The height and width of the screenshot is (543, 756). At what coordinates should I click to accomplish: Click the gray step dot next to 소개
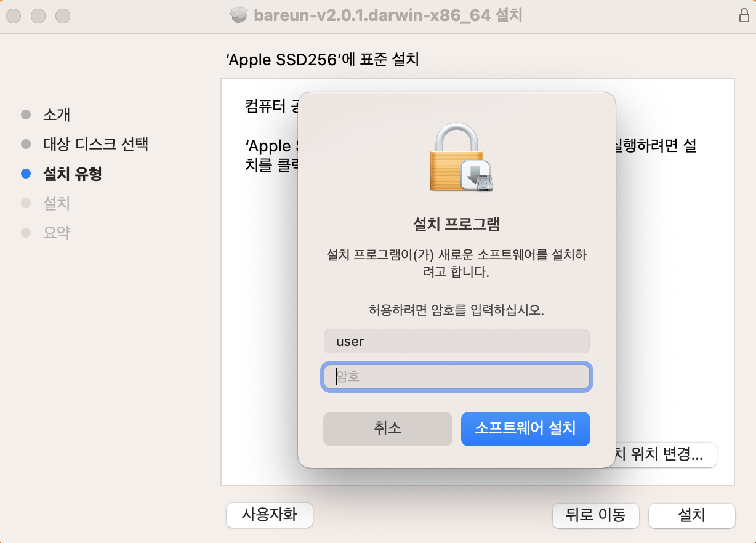(25, 115)
